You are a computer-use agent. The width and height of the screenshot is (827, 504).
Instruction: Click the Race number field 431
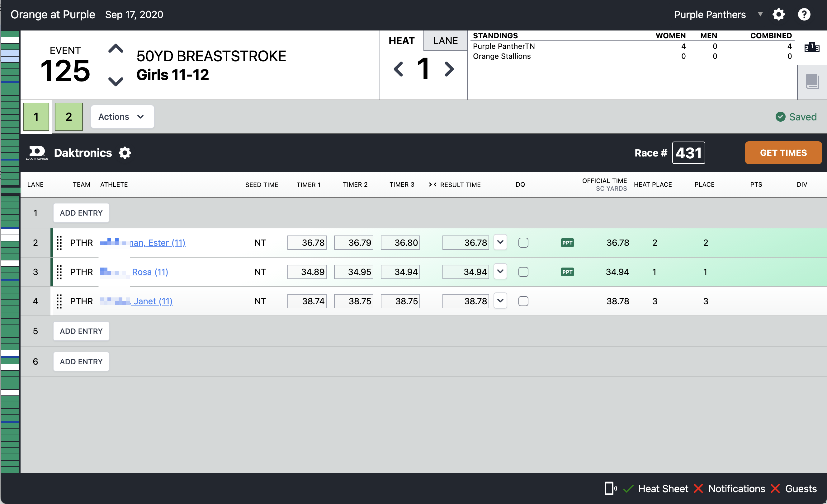688,153
